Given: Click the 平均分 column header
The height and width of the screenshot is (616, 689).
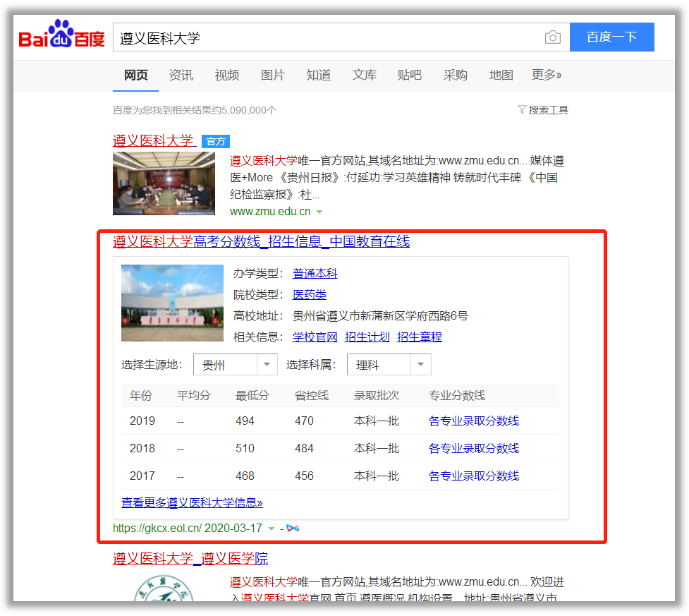Looking at the screenshot, I should pos(194,395).
